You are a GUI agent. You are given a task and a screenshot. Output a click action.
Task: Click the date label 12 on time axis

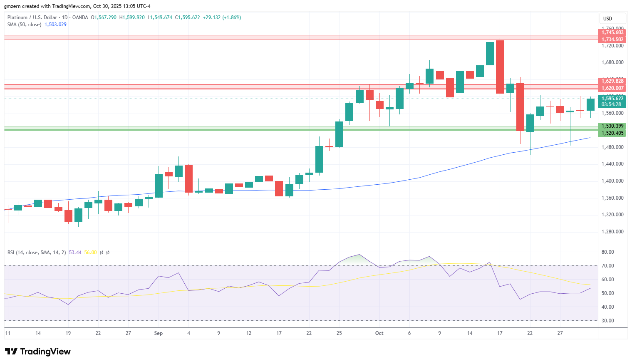coord(249,333)
